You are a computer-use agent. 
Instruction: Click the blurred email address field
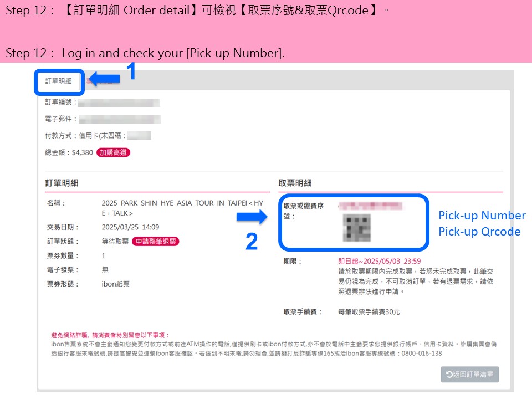[120, 120]
